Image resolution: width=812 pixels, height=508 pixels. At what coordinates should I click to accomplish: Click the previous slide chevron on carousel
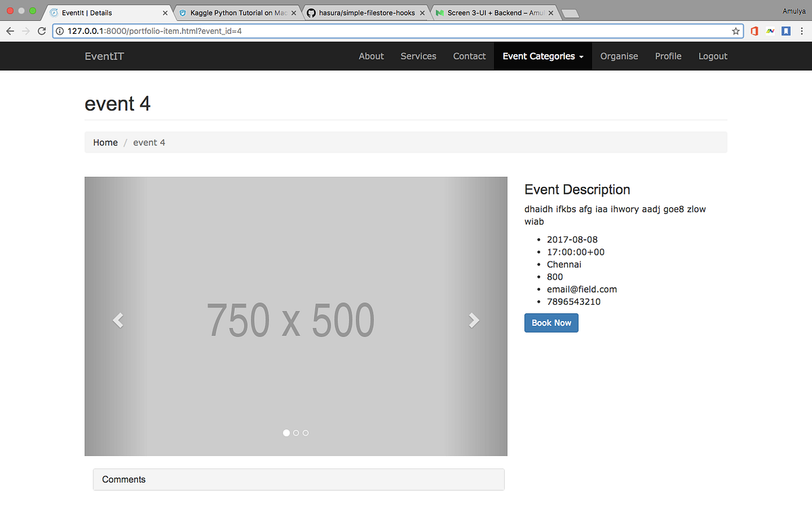117,320
